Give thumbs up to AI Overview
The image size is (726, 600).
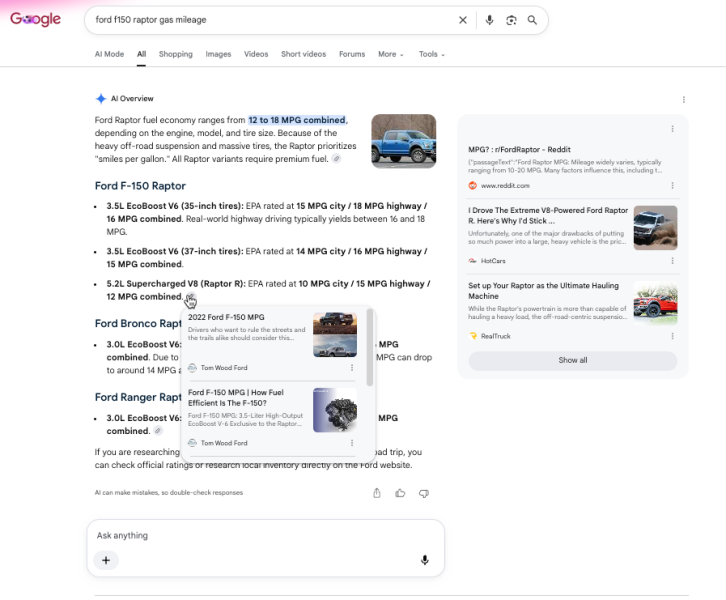[x=401, y=493]
